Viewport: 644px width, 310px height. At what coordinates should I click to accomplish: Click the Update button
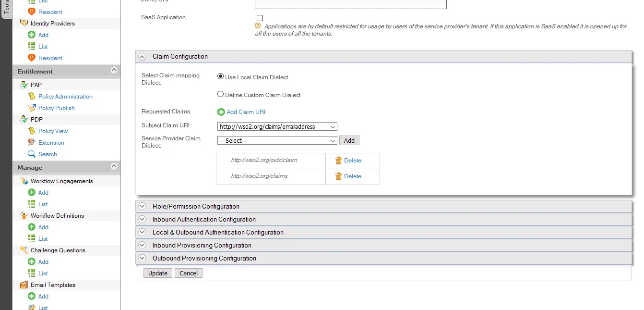coord(158,273)
